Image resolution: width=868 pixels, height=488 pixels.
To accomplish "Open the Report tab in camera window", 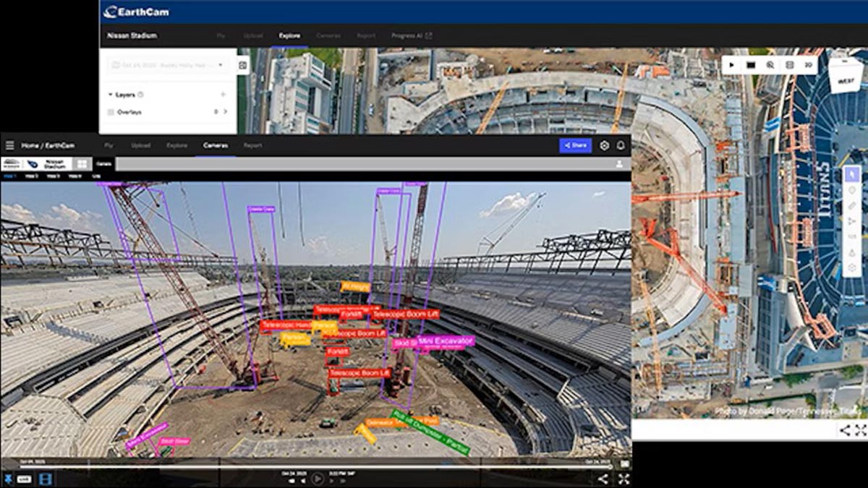I will 252,145.
